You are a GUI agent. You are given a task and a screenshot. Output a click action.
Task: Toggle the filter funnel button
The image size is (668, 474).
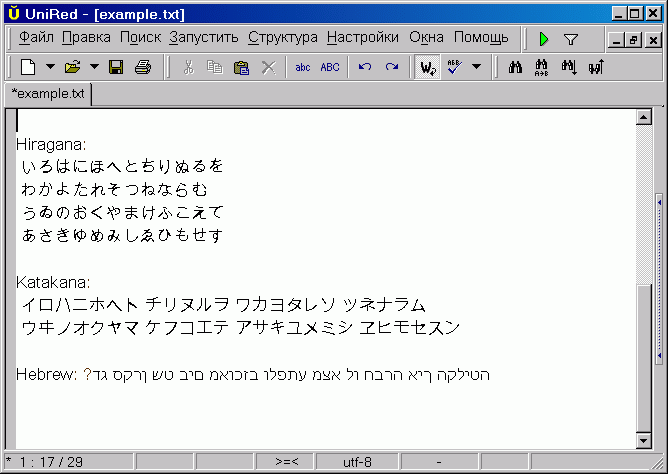click(x=571, y=39)
